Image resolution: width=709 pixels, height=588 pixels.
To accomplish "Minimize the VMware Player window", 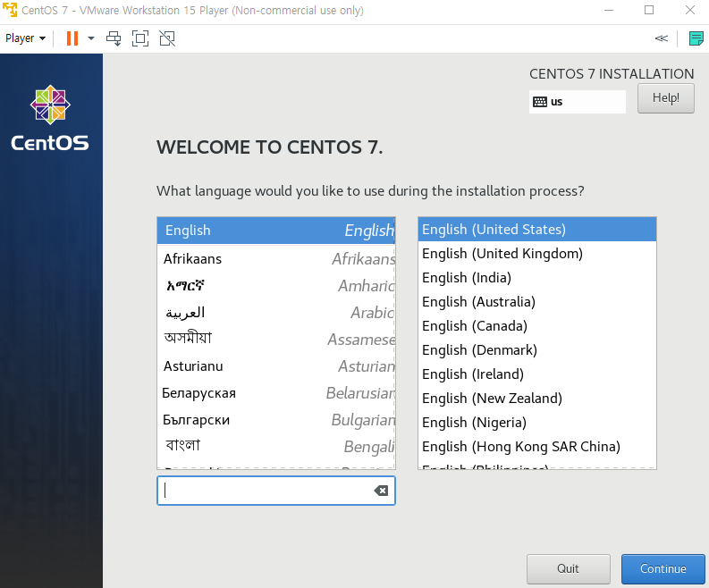I will coord(609,10).
